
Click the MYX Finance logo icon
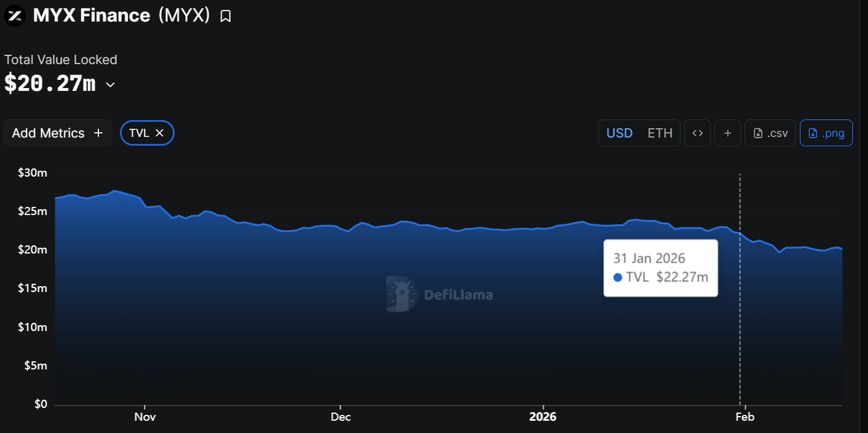pos(15,16)
